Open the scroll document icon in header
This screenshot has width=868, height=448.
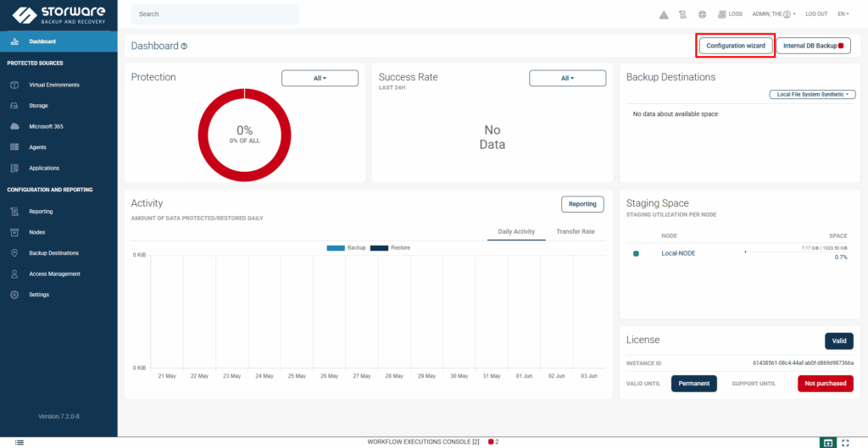[x=682, y=14]
